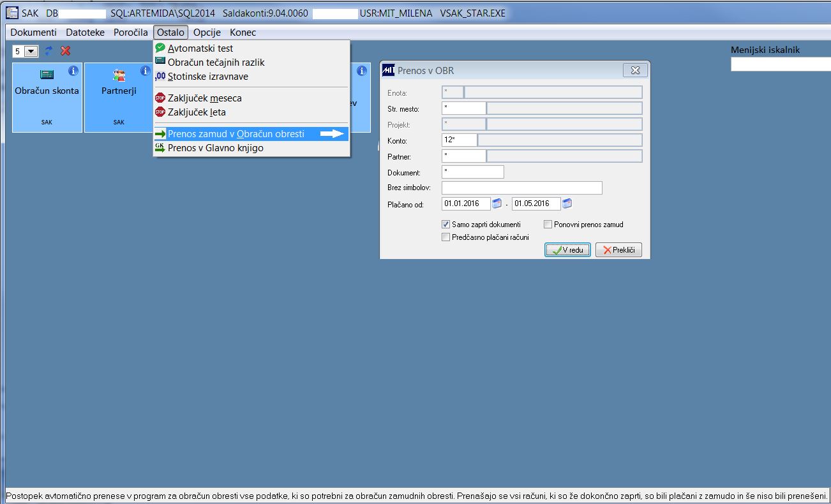
Task: Click the Prekliči cancel button
Action: point(618,250)
